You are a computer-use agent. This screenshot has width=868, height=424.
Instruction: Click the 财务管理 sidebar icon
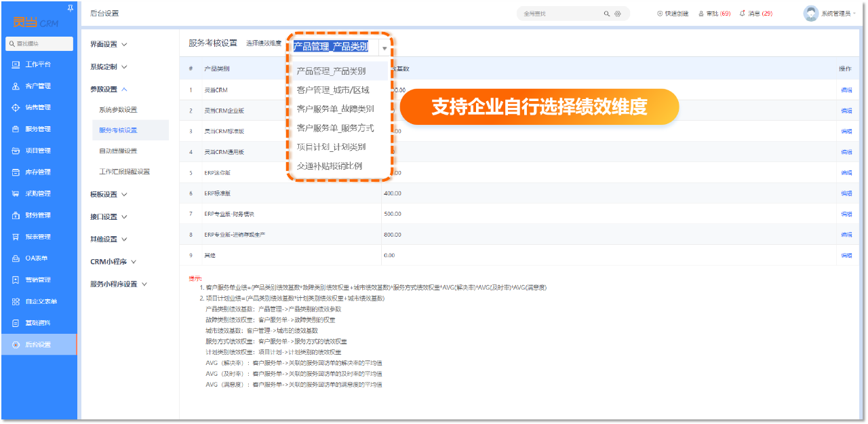pyautogui.click(x=16, y=215)
